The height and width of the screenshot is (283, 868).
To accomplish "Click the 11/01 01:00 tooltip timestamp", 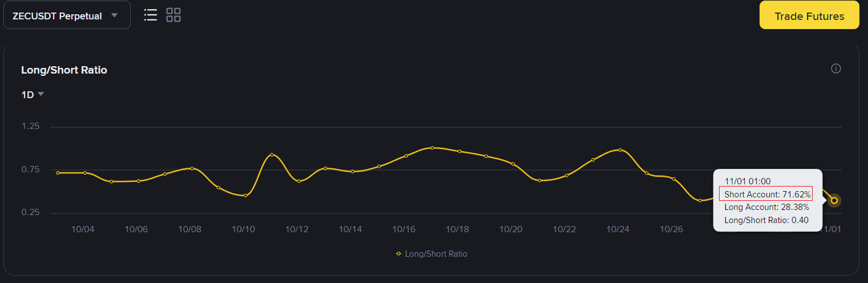I will 748,181.
